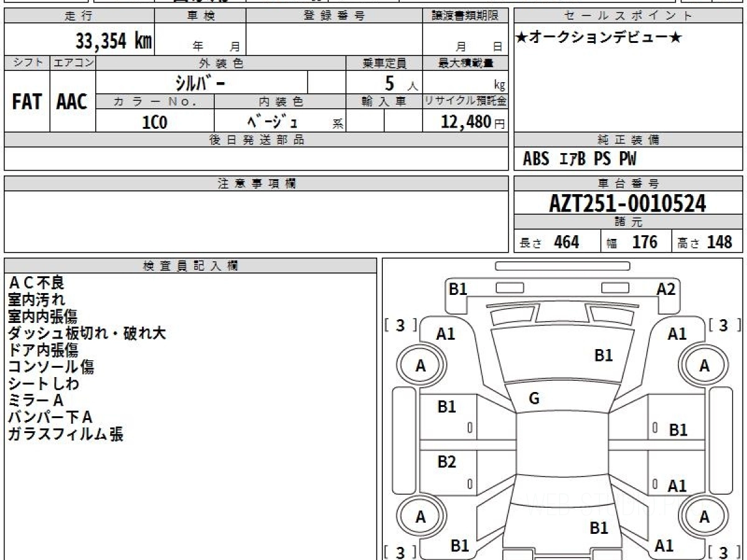Click the inspector note コンソール傷
Screen dimensions: 747x560
click(x=51, y=367)
